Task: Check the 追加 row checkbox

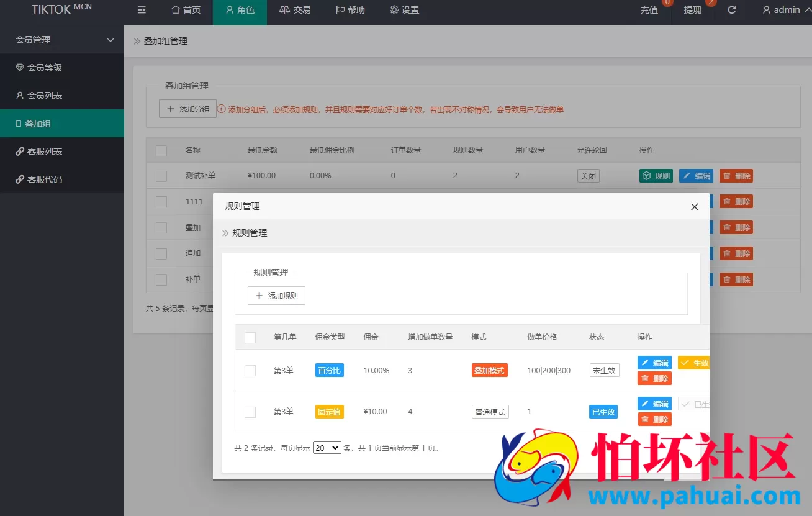Action: click(x=161, y=254)
